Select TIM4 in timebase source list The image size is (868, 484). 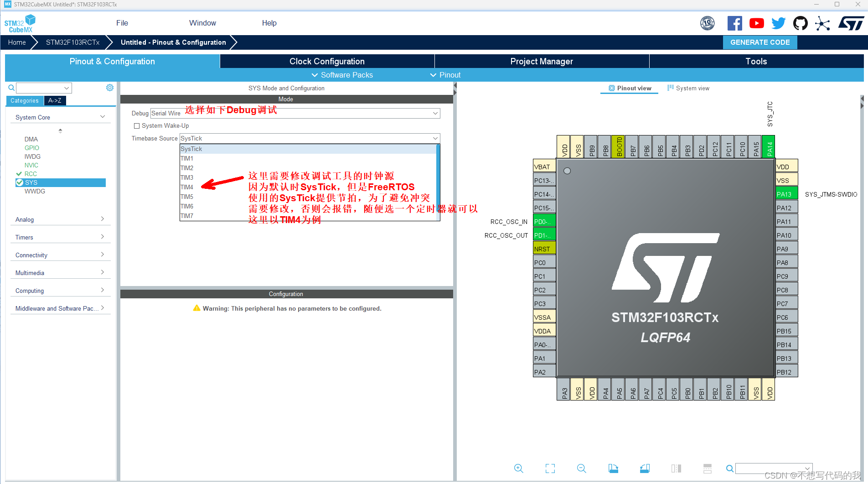pyautogui.click(x=309, y=187)
